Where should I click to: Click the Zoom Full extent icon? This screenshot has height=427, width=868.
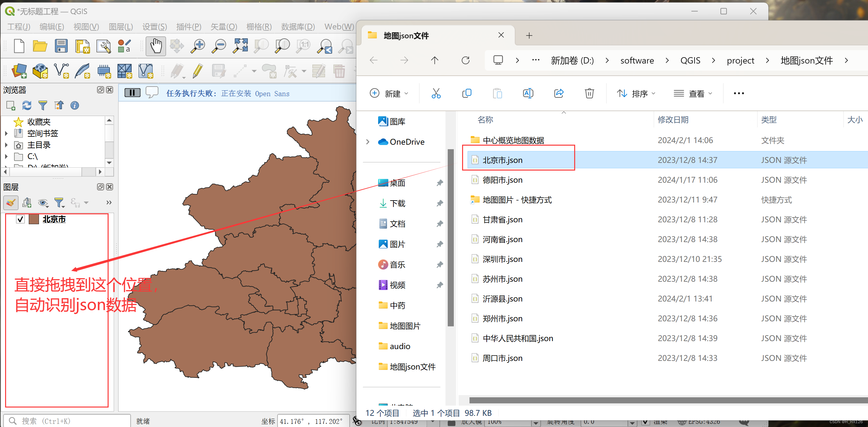point(240,46)
